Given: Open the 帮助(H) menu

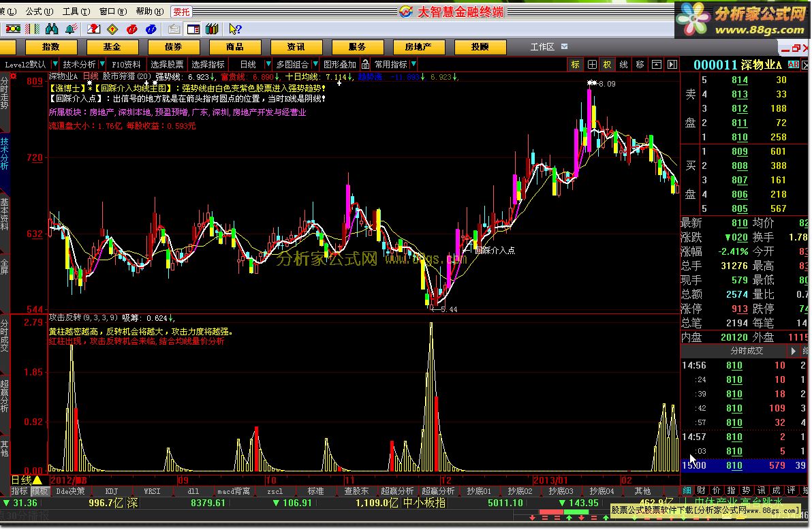Looking at the screenshot, I should tap(150, 11).
